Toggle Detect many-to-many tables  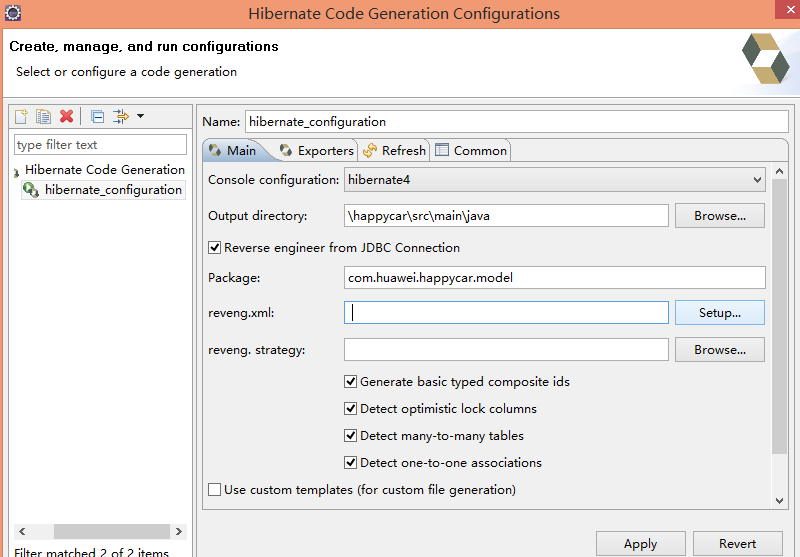(x=351, y=436)
